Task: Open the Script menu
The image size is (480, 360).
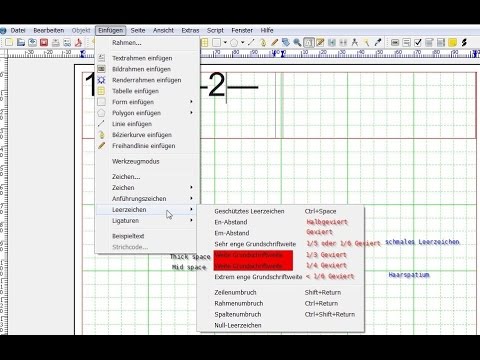Action: pyautogui.click(x=215, y=30)
